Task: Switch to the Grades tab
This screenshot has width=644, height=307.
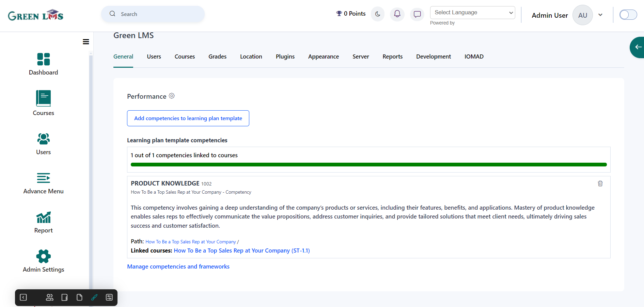Action: click(x=218, y=56)
